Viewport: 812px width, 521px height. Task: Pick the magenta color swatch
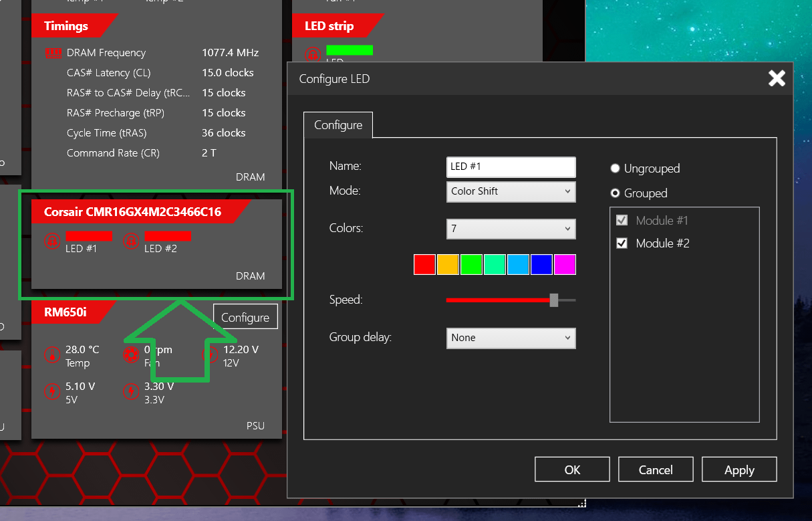(x=565, y=265)
